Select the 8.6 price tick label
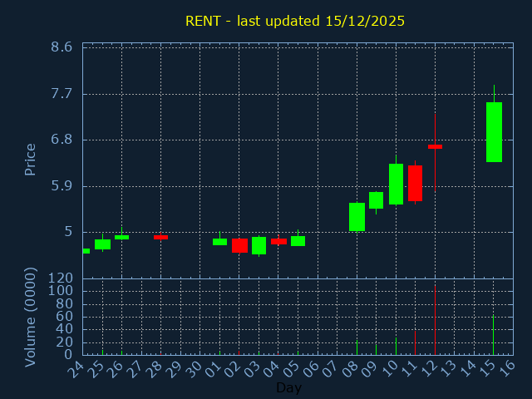This screenshot has height=399, width=532. [62, 47]
